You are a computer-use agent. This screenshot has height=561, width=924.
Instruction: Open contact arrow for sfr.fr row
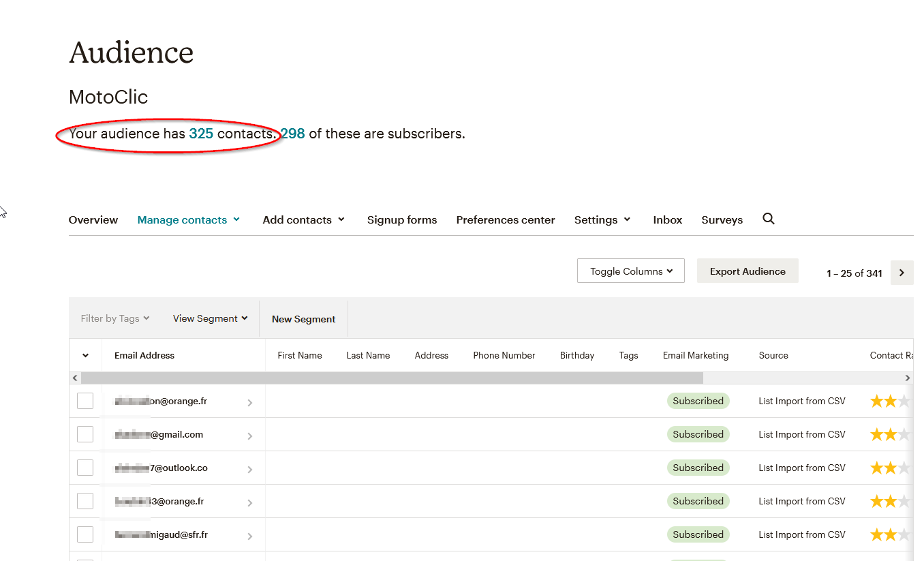[x=249, y=536]
